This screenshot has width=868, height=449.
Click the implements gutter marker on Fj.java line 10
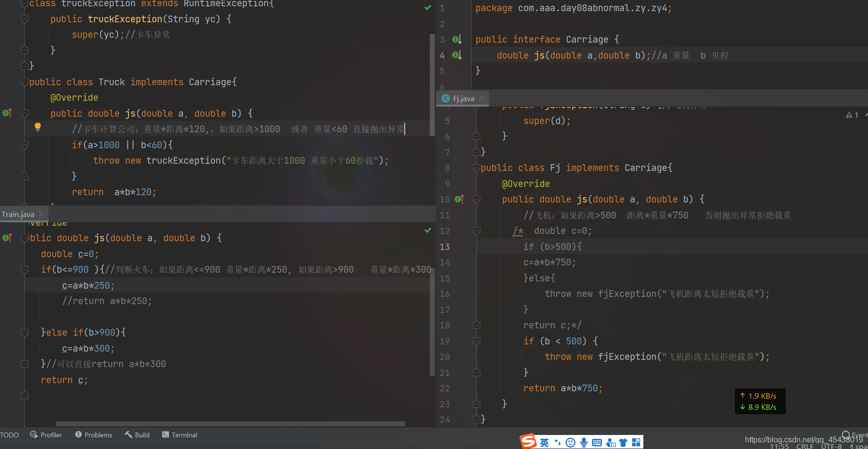459,199
